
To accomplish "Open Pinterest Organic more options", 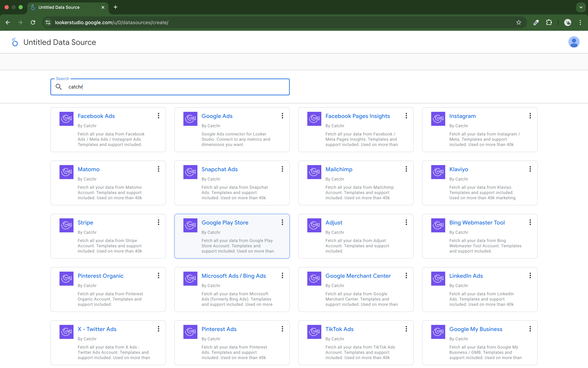I will click(158, 276).
